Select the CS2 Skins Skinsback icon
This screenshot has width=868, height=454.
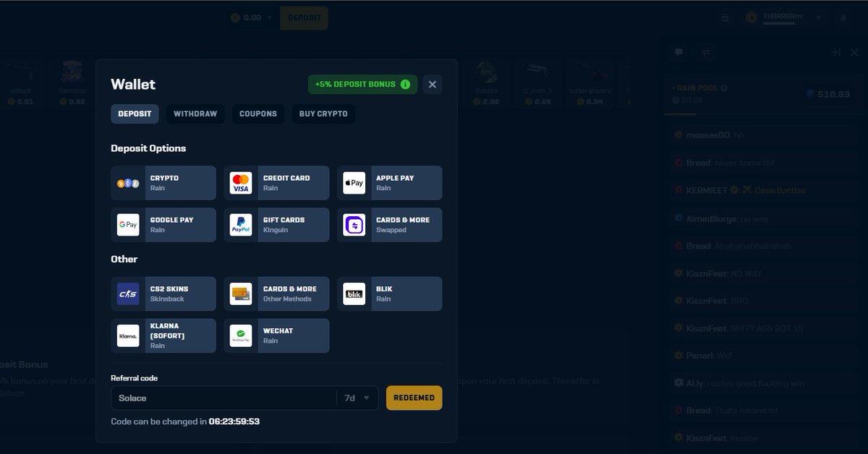point(128,294)
